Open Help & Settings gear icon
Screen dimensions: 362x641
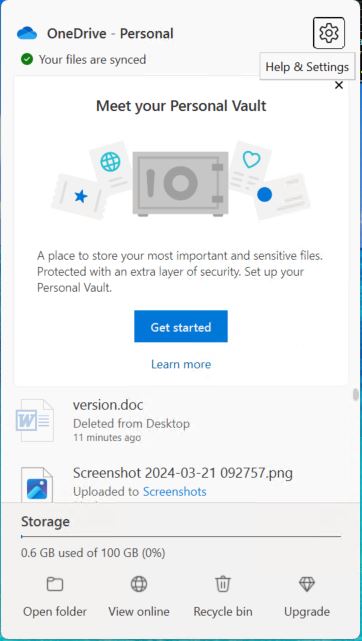pyautogui.click(x=329, y=33)
